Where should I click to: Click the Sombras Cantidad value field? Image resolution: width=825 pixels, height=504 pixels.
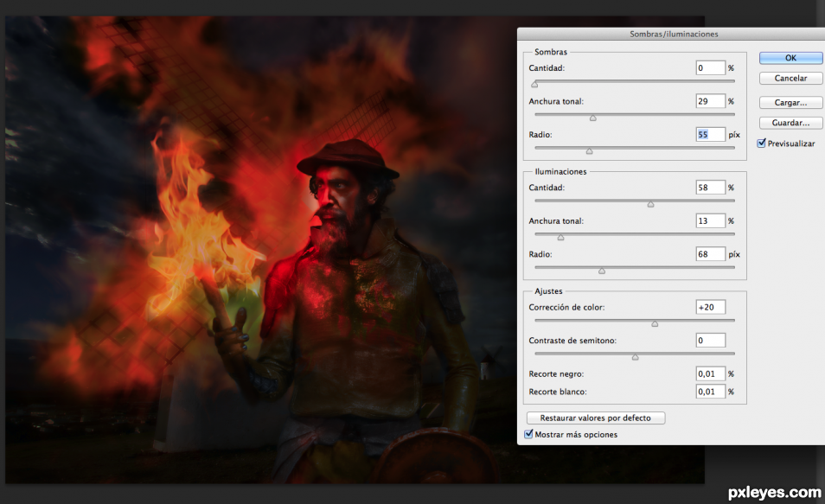tap(710, 68)
